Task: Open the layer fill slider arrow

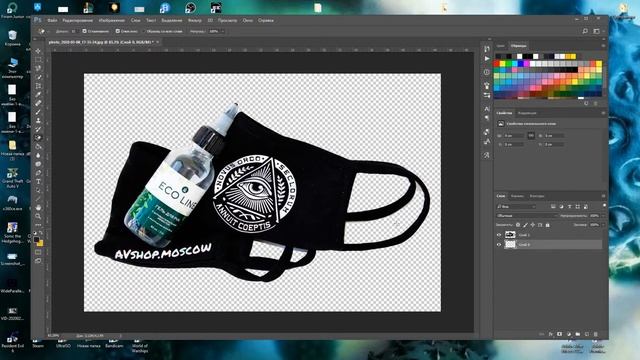Action: [x=604, y=225]
